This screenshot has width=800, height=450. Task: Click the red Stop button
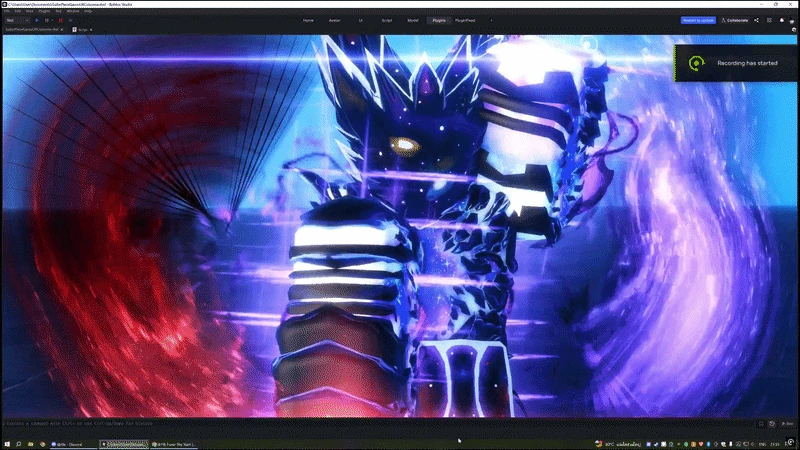(x=60, y=20)
